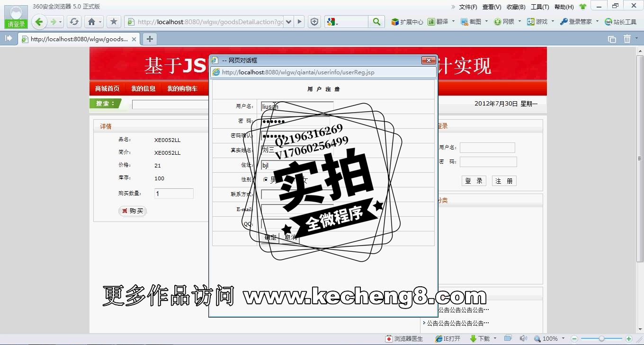Close the 网页对话框 dialog
644x345 pixels.
(429, 60)
